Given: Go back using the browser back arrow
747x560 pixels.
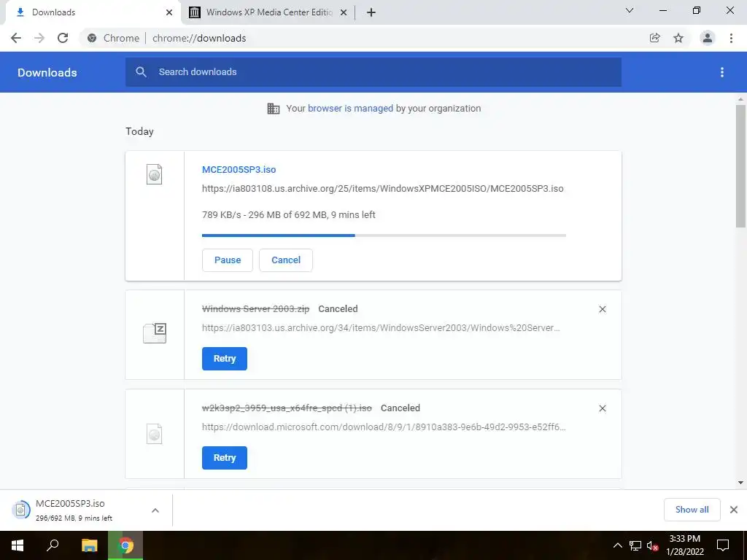Looking at the screenshot, I should [16, 38].
